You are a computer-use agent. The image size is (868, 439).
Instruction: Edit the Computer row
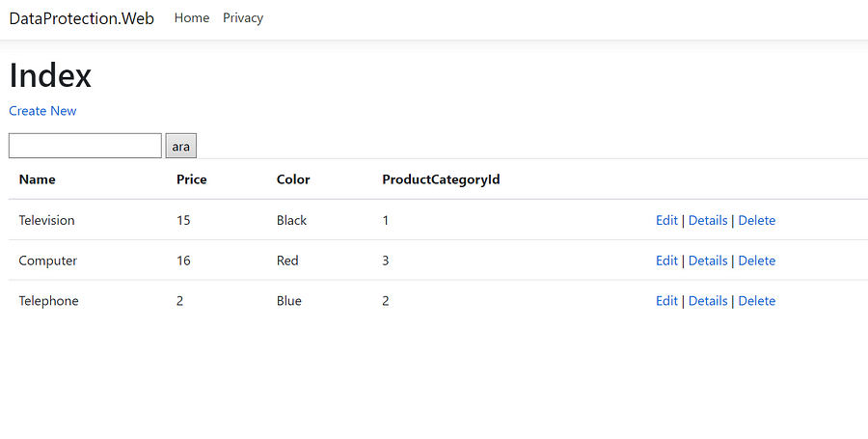[666, 261]
